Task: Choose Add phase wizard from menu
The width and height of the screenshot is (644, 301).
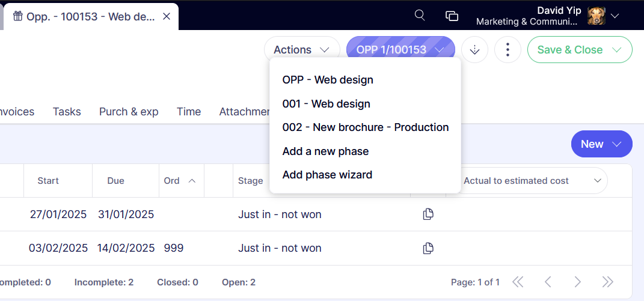Action: point(327,175)
